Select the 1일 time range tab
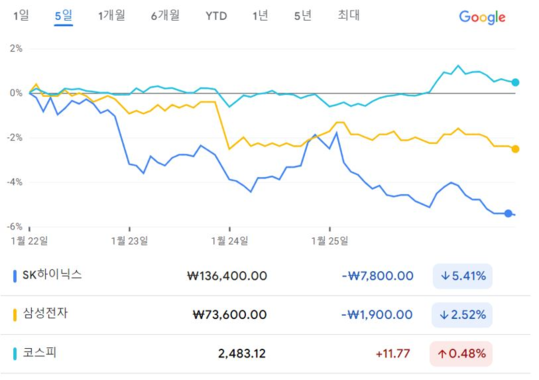The width and height of the screenshot is (539, 380). 21,15
